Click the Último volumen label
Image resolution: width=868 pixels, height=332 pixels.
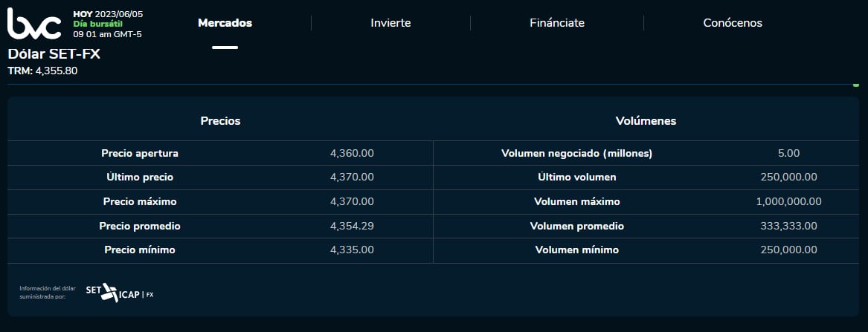[576, 178]
